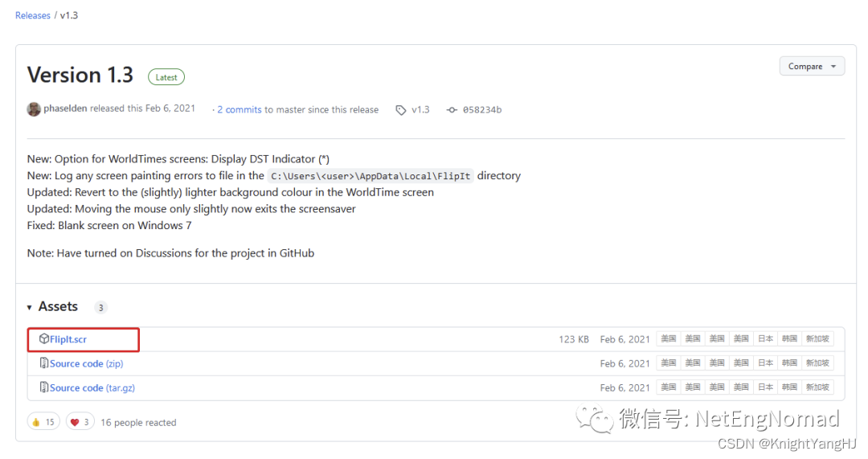Click the v1.3 breadcrumb text
This screenshot has width=868, height=459.
pyautogui.click(x=68, y=15)
